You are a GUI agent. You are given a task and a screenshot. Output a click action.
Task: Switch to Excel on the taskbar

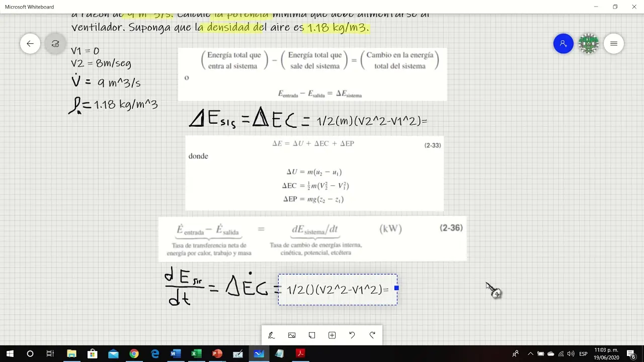196,354
